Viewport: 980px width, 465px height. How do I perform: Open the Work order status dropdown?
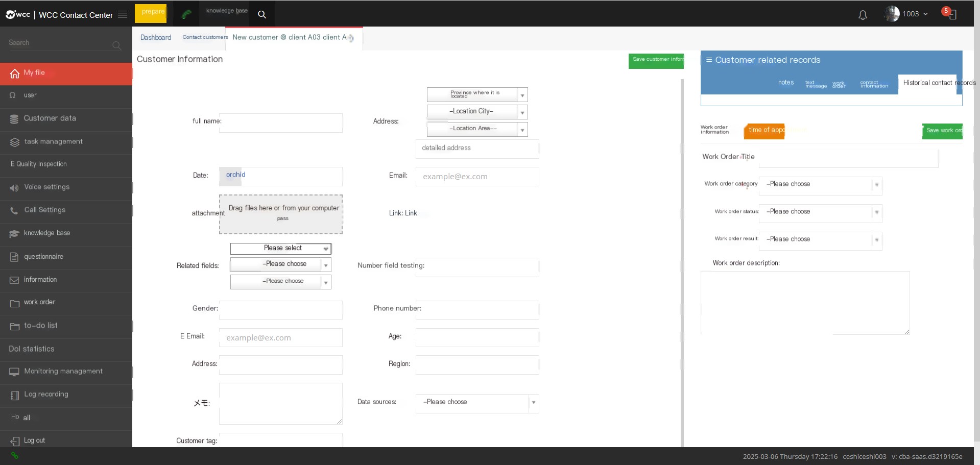tap(820, 213)
